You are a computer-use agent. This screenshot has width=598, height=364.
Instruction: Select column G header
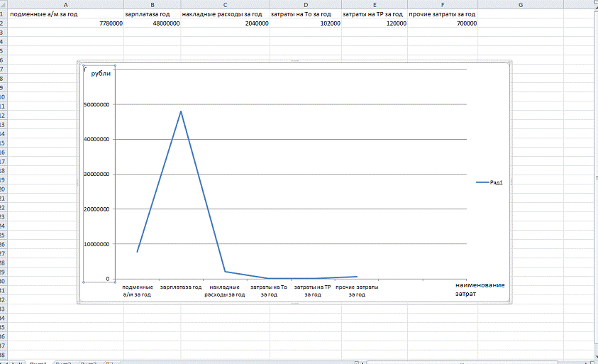click(x=520, y=4)
